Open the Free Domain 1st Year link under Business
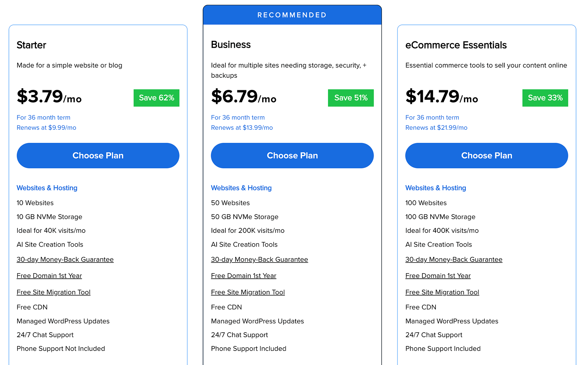This screenshot has height=365, width=588. pyautogui.click(x=243, y=276)
